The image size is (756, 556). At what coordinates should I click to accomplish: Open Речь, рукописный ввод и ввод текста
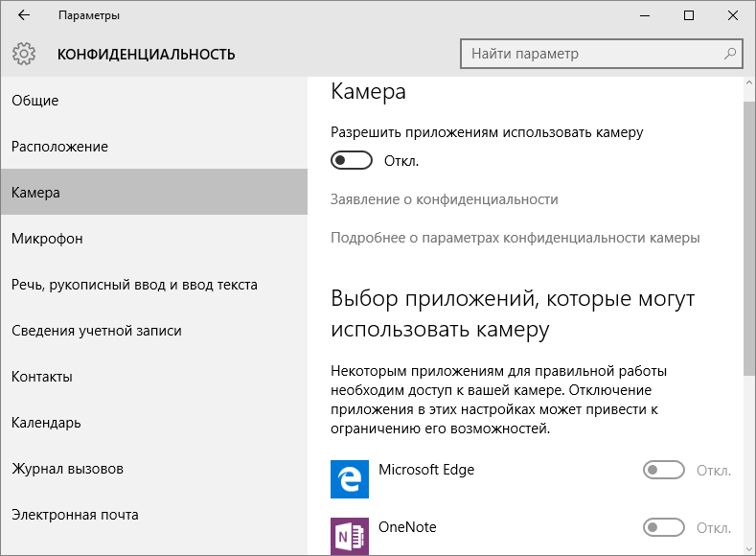pyautogui.click(x=154, y=285)
